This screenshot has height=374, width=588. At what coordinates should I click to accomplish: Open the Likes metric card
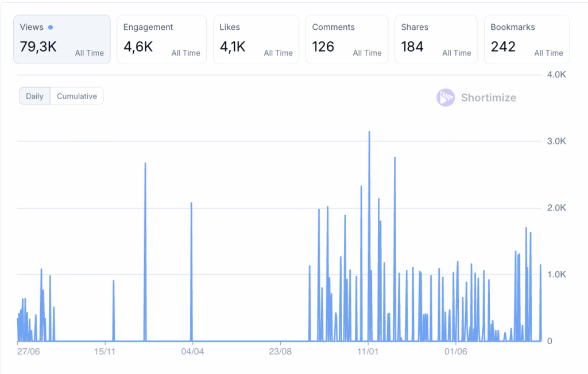point(256,39)
